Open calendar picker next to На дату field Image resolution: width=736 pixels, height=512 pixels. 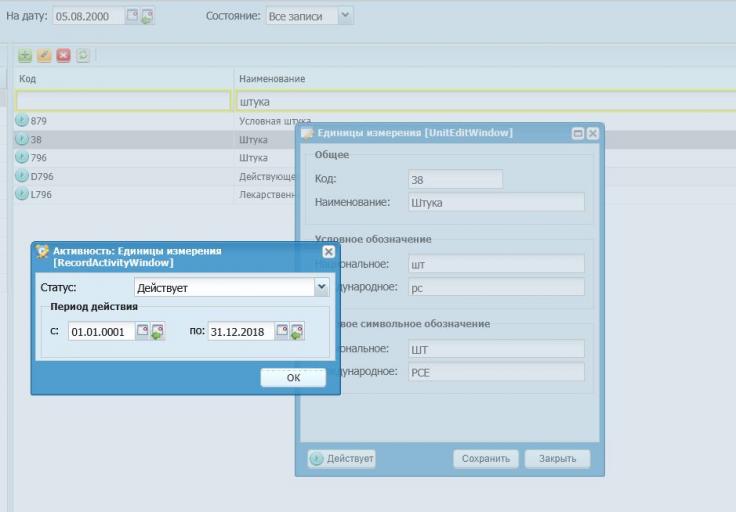click(132, 15)
